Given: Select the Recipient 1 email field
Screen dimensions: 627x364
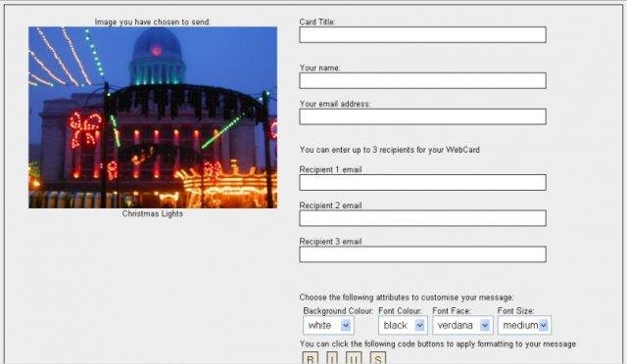Looking at the screenshot, I should (422, 182).
